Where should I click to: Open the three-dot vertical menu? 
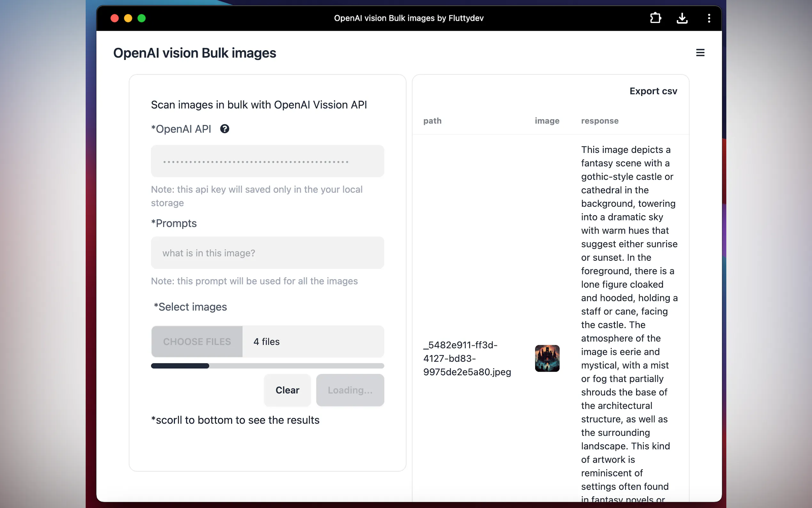tap(709, 18)
